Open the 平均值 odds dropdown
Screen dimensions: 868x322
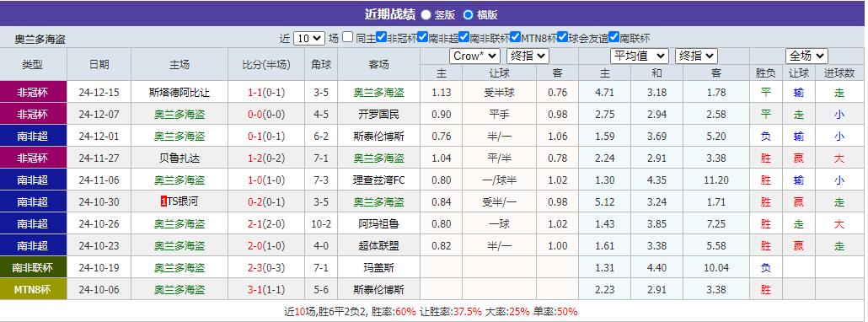pos(640,56)
